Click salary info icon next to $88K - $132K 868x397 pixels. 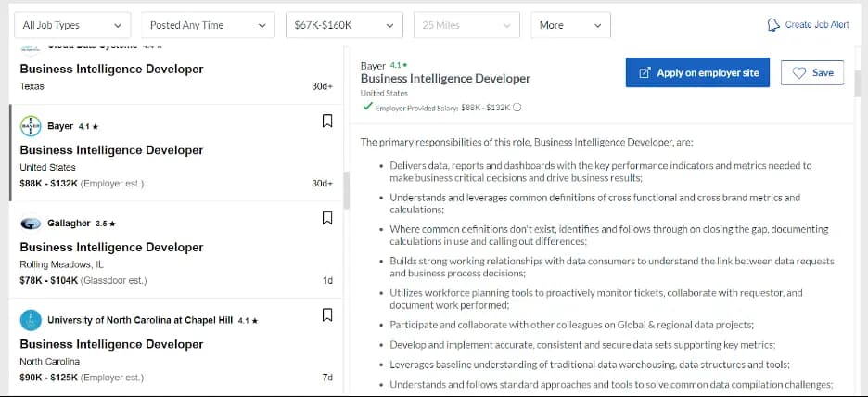[x=517, y=108]
